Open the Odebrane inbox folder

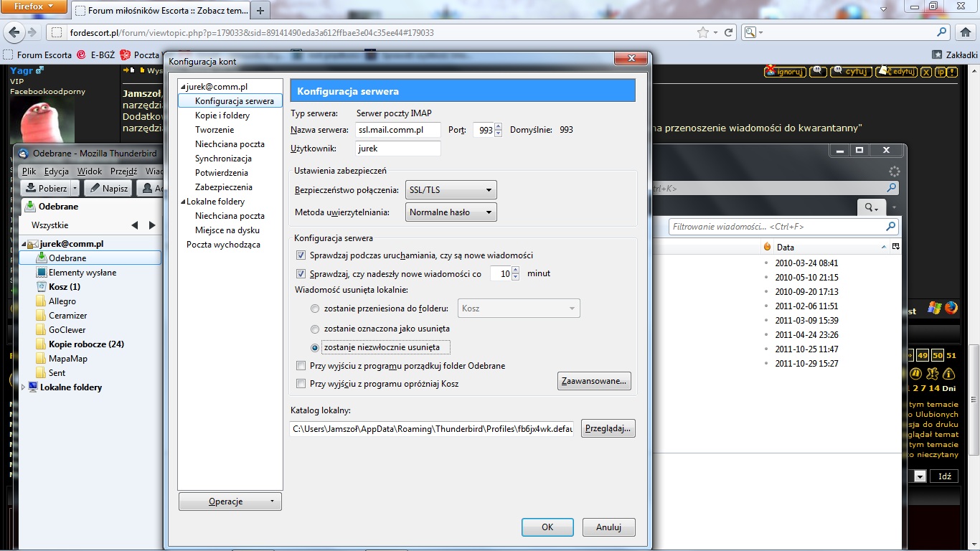(x=67, y=258)
